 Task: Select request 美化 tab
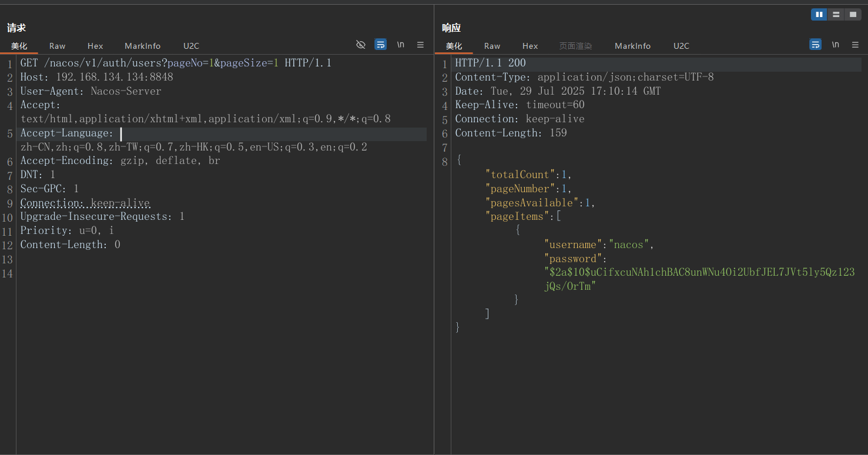click(19, 46)
